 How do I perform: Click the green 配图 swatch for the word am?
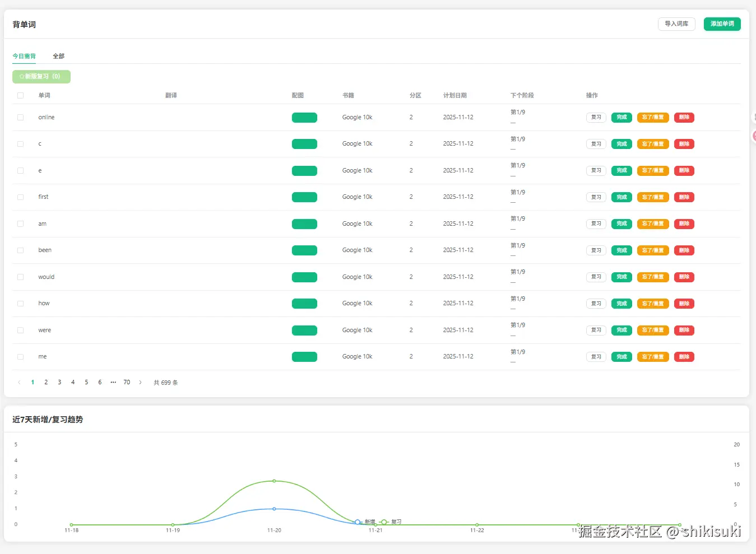pyautogui.click(x=304, y=224)
